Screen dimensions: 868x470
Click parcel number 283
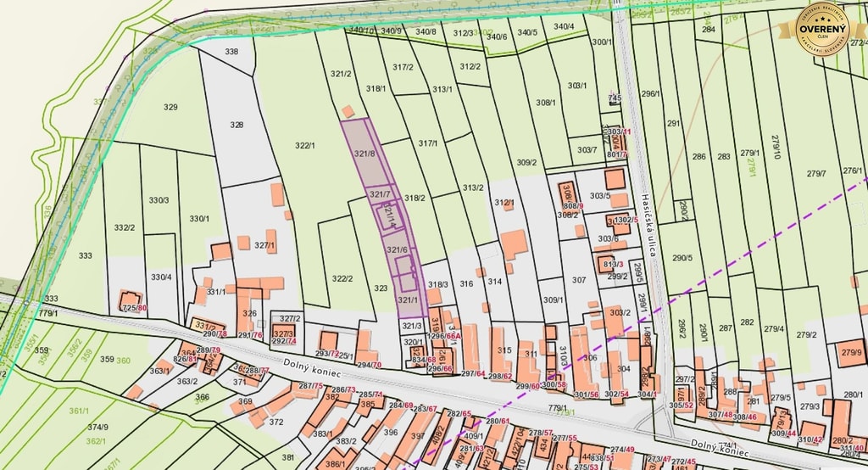click(x=724, y=156)
